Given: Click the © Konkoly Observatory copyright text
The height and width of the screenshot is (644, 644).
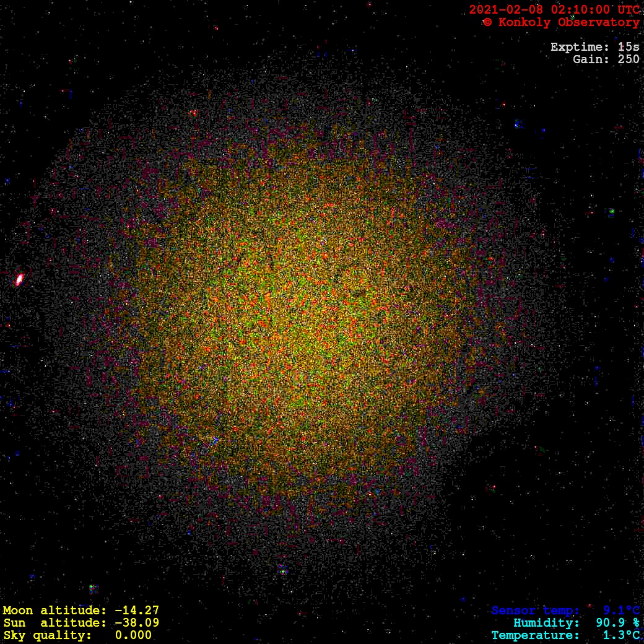Looking at the screenshot, I should pyautogui.click(x=560, y=22).
